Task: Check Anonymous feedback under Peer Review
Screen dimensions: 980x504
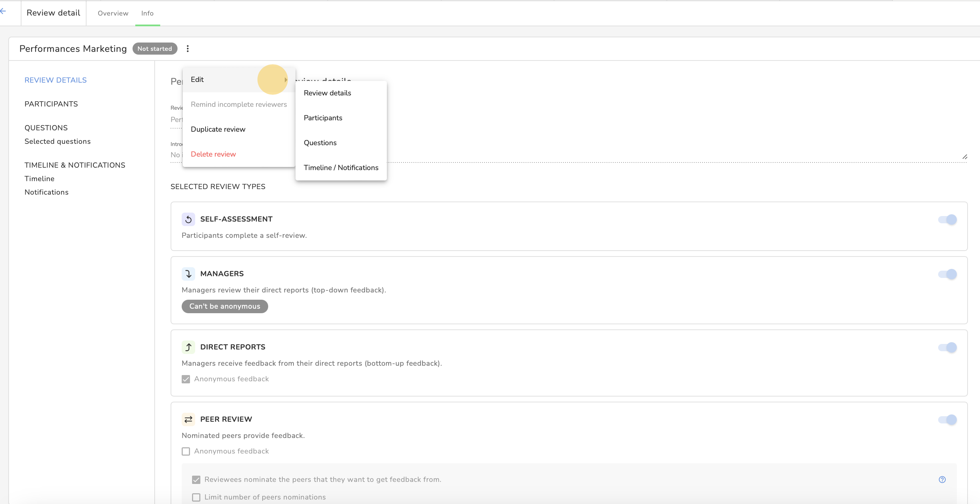Action: point(185,451)
